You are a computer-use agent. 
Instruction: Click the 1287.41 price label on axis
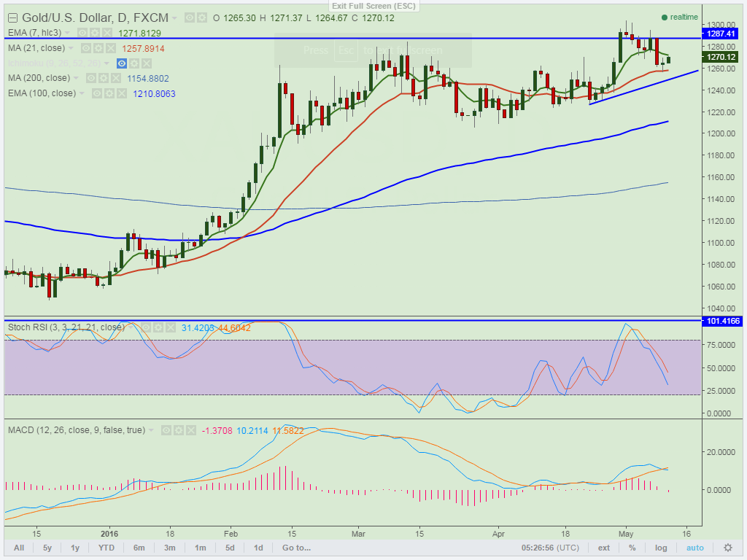pyautogui.click(x=723, y=34)
